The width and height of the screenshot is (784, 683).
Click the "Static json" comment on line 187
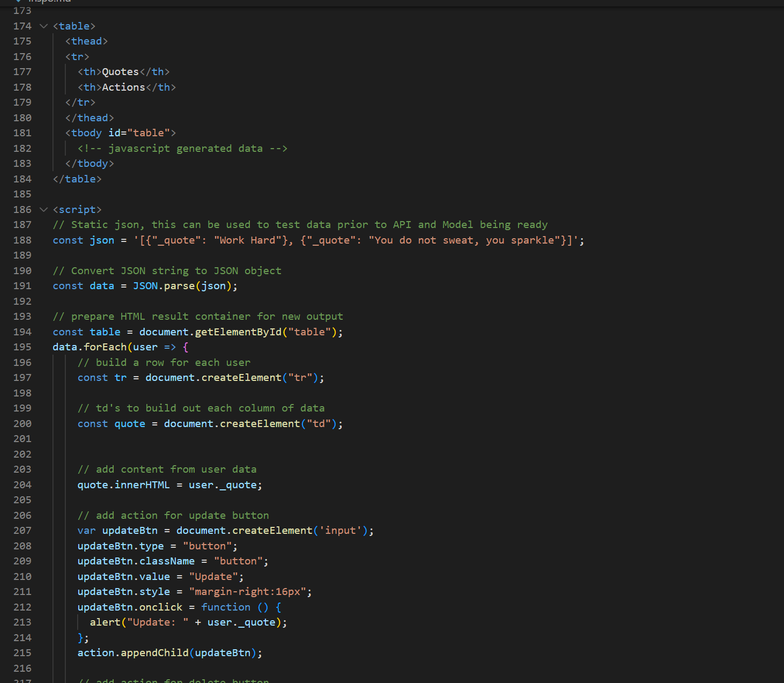coord(300,224)
